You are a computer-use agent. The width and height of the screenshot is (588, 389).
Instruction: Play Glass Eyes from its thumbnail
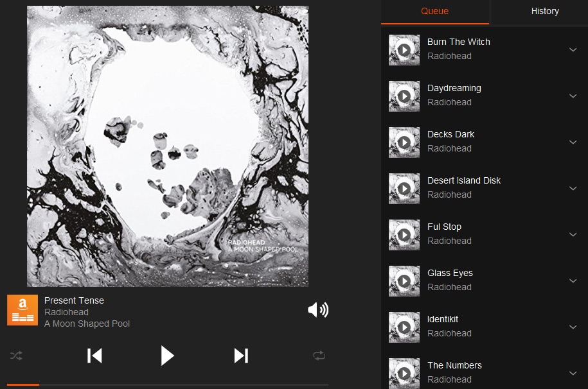404,281
